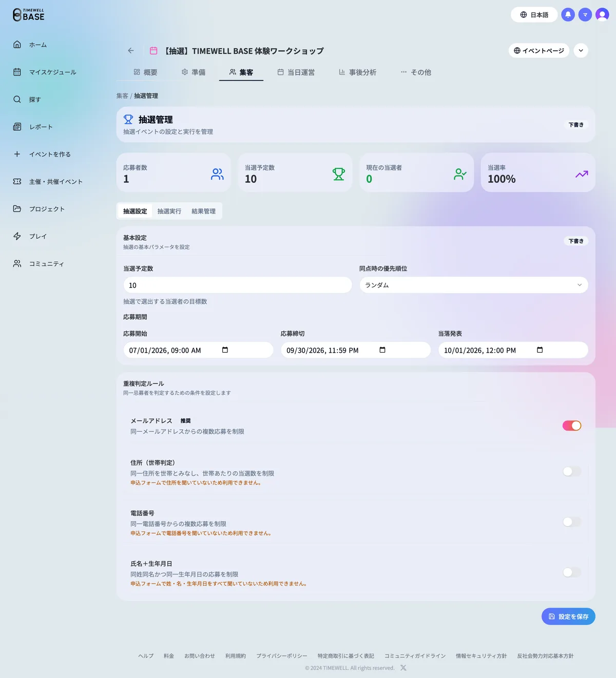This screenshot has height=678, width=616.
Task: Switch to the 事後分析 tab
Action: [x=358, y=72]
